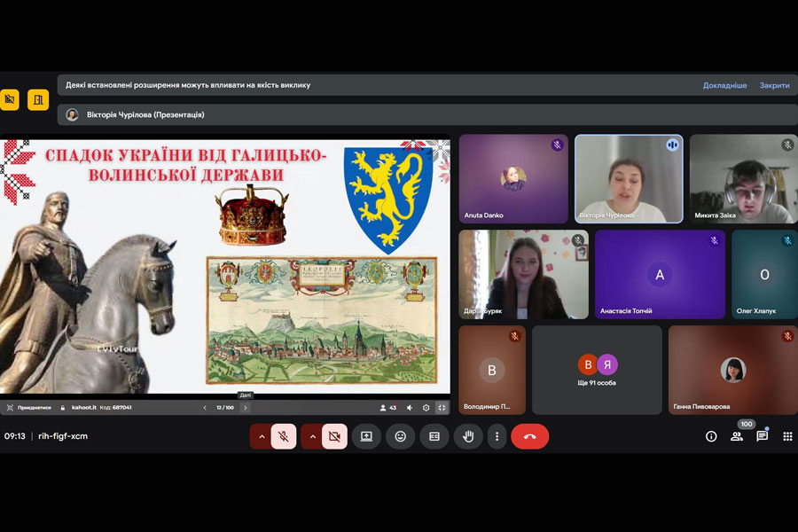Open present screen option

366,436
